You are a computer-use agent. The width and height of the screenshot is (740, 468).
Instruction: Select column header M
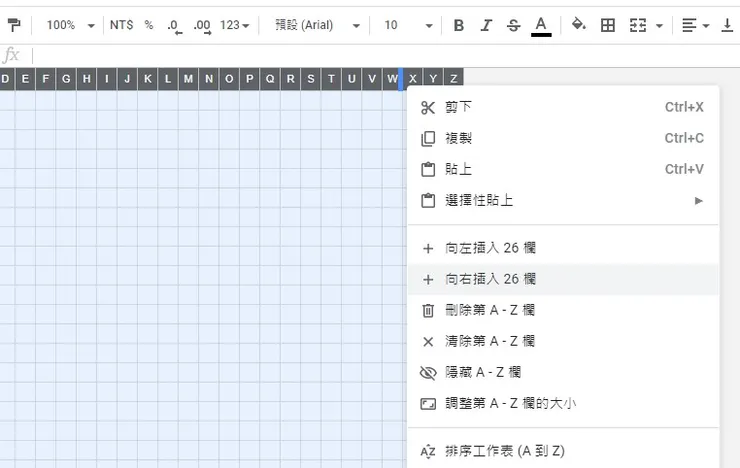point(188,79)
